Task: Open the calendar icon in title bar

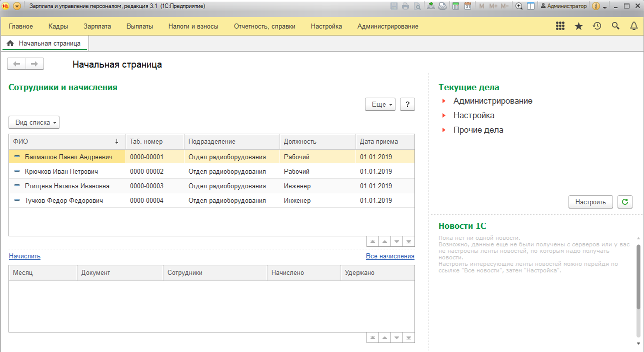Action: coord(467,6)
